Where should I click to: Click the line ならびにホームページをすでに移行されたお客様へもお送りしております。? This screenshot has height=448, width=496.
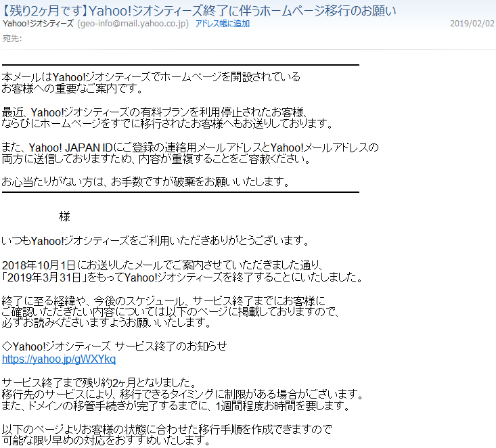[168, 123]
